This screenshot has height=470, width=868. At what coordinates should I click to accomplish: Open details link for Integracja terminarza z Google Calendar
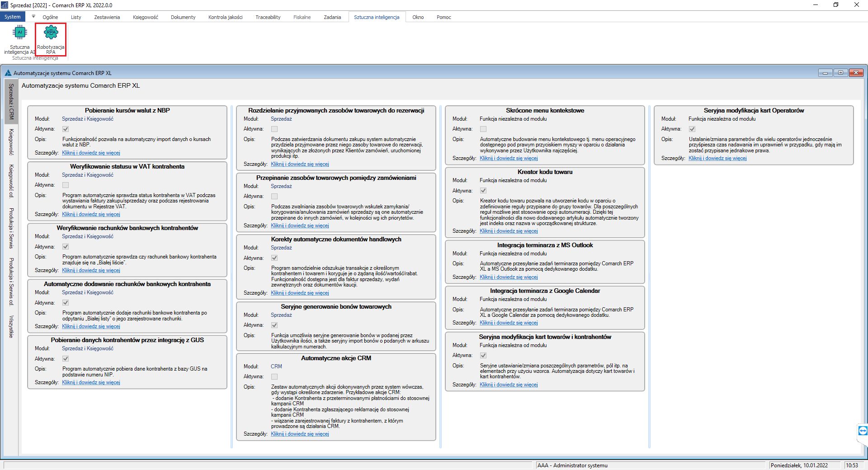tap(509, 323)
